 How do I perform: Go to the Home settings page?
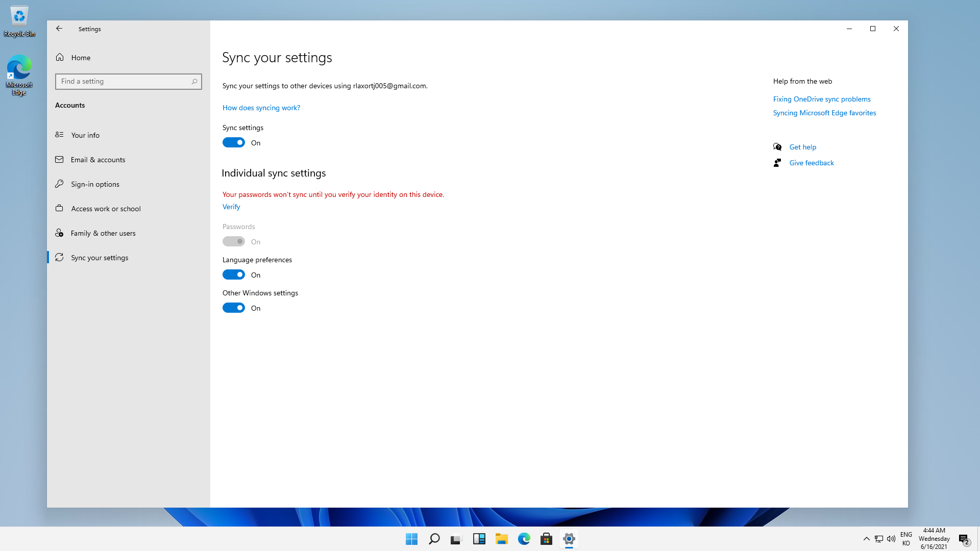(x=81, y=58)
